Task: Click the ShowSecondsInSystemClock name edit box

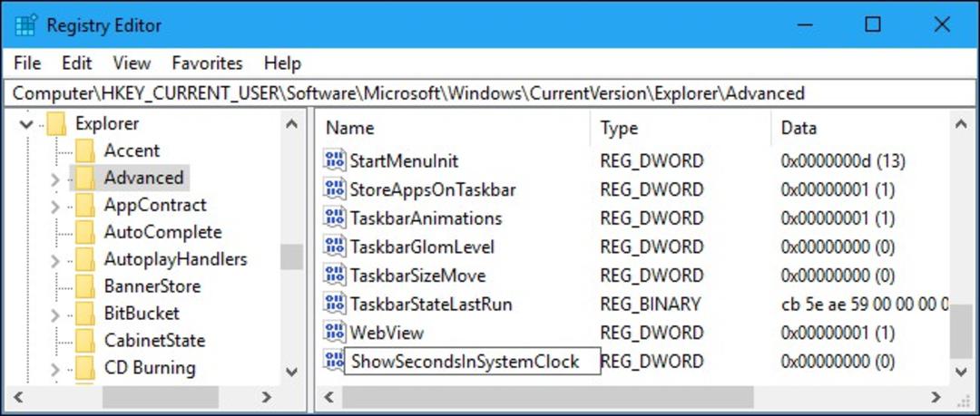Action: (x=473, y=362)
